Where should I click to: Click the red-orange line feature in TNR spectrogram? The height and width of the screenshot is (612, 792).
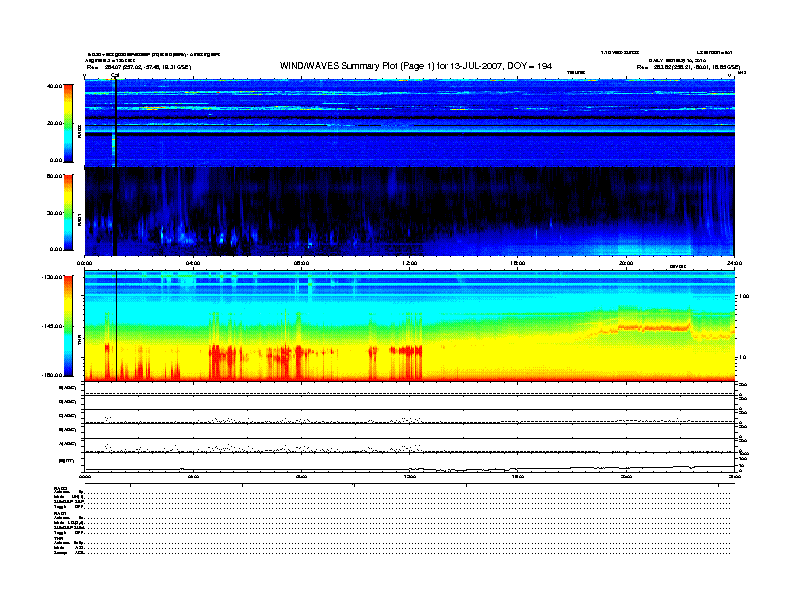[655, 328]
